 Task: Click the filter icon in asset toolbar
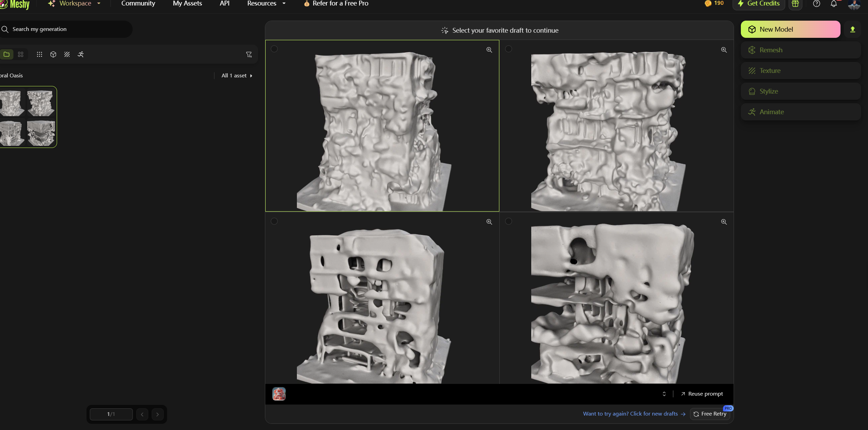(249, 54)
